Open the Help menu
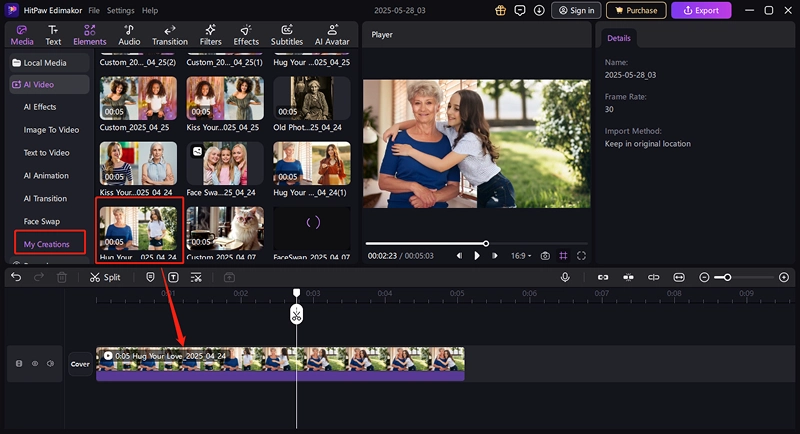Image resolution: width=800 pixels, height=434 pixels. (150, 10)
